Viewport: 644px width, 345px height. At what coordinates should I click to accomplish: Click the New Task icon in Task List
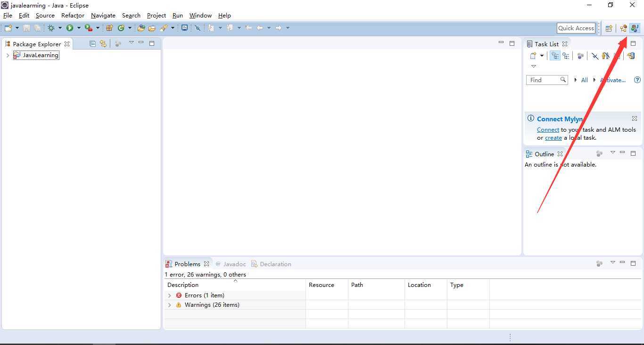point(533,56)
